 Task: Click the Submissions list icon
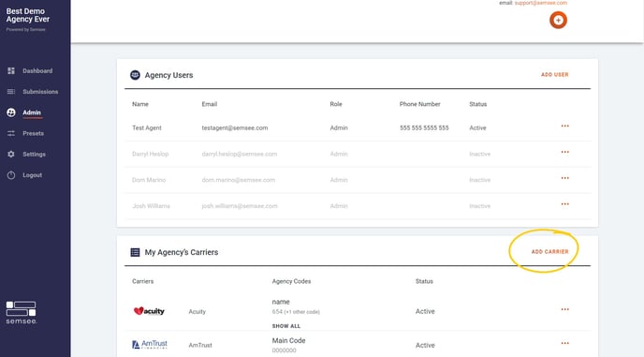pos(11,92)
